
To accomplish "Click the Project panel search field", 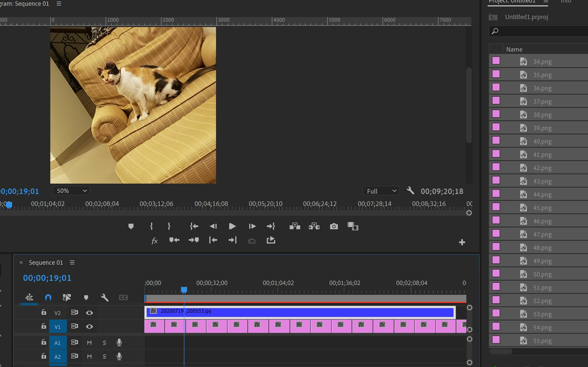I will click(541, 31).
